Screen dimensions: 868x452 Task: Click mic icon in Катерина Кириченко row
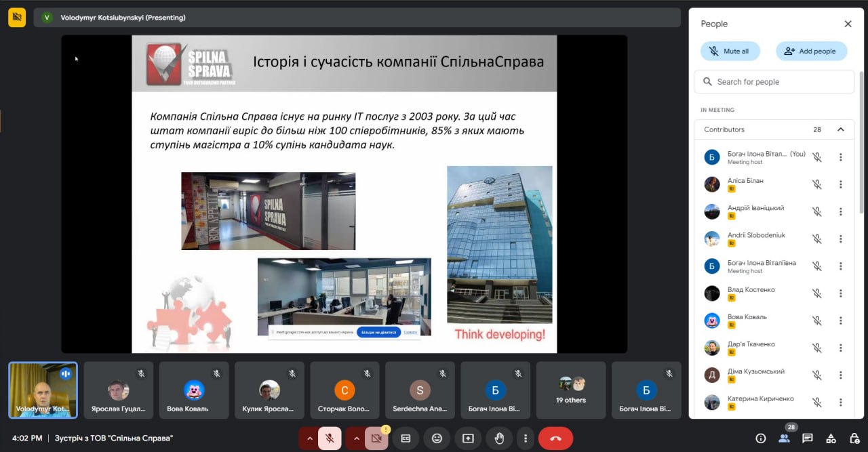coord(818,402)
